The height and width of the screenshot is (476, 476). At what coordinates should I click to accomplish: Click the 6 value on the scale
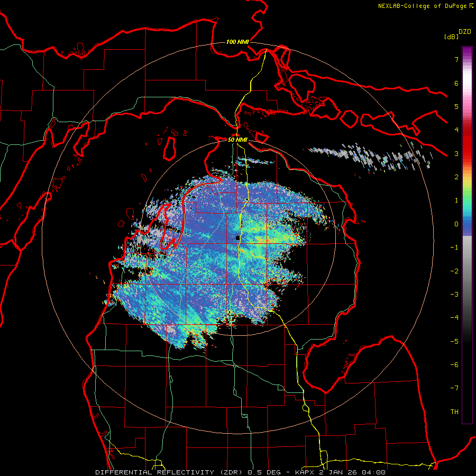pos(456,83)
